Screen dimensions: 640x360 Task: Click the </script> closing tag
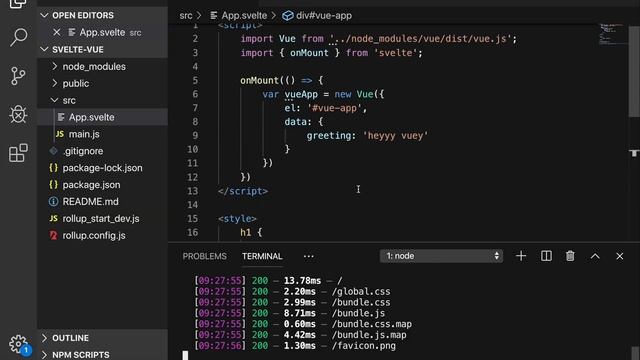click(x=243, y=191)
